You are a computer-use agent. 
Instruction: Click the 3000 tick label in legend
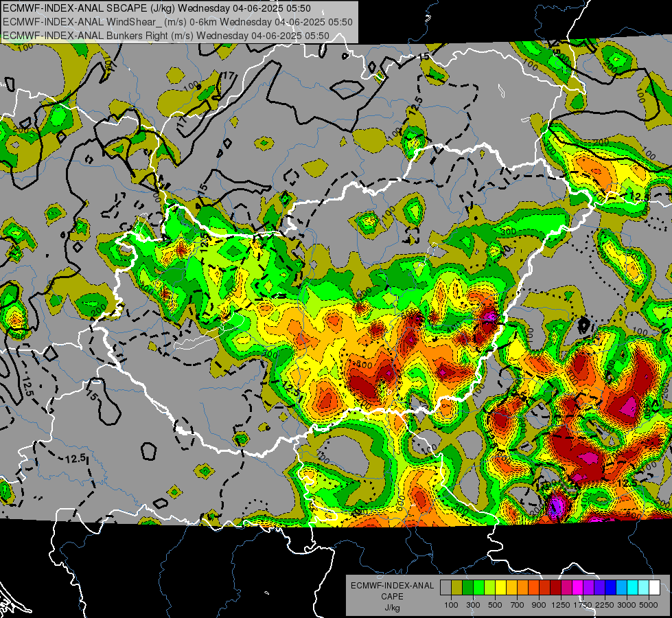click(627, 605)
